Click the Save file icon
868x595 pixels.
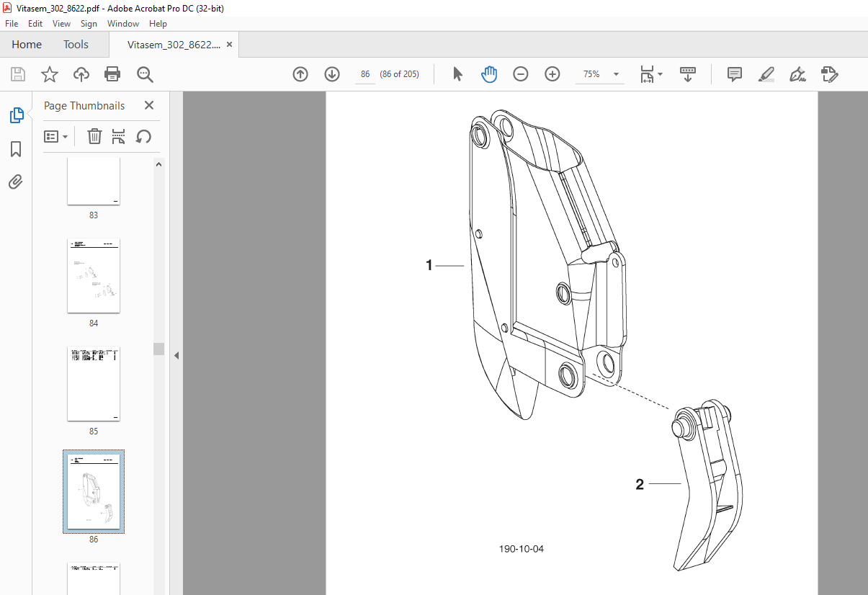[x=18, y=74]
